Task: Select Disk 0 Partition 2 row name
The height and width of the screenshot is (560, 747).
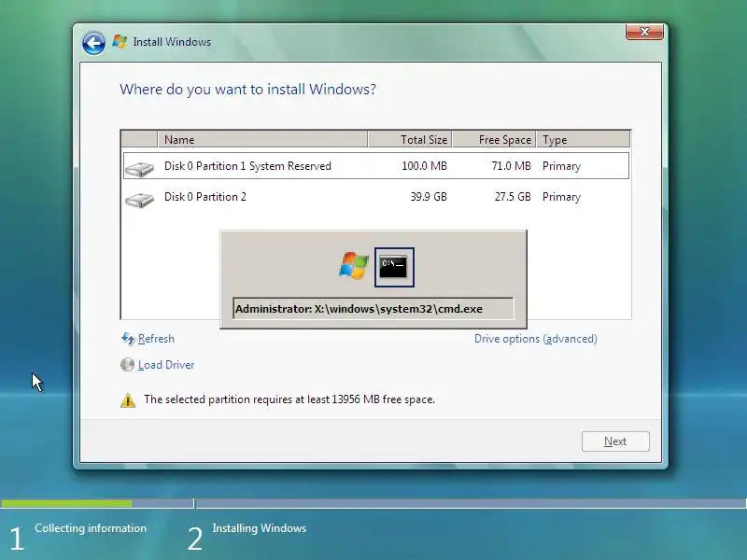Action: 205,197
